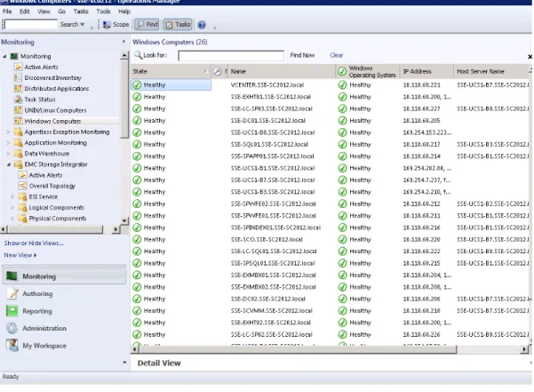Select UNIX/Linux Computers view icon
This screenshot has width=534, height=392.
(x=18, y=110)
